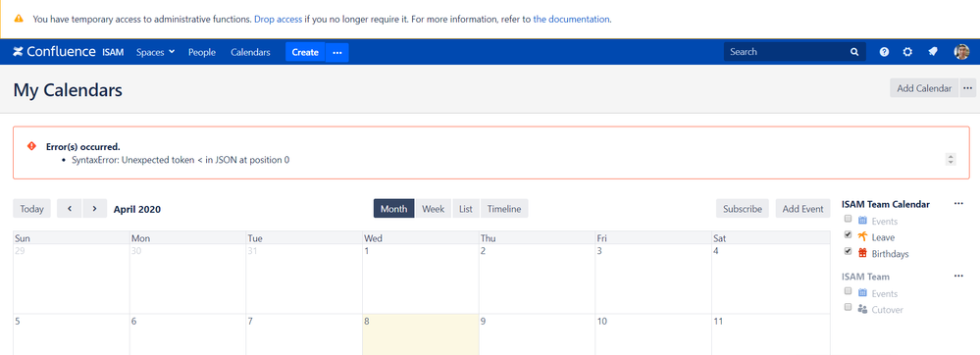Click the search magnifier icon
The image size is (980, 355).
(x=854, y=52)
